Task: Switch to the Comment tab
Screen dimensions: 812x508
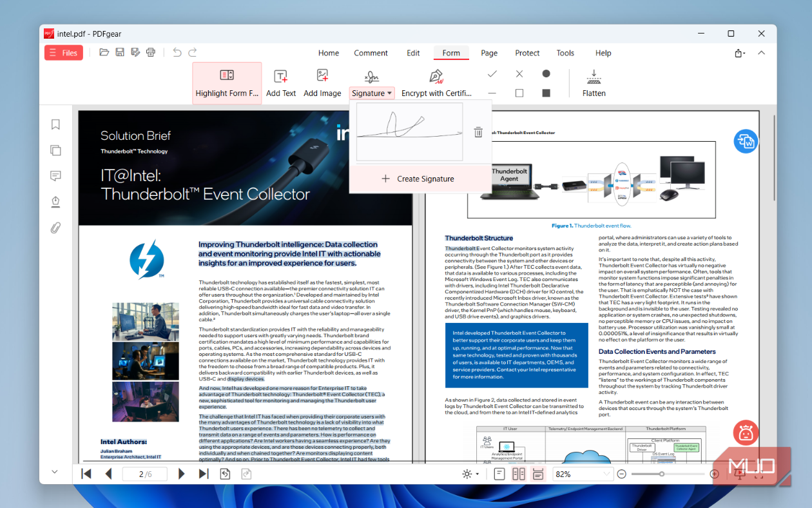Action: pyautogui.click(x=371, y=53)
